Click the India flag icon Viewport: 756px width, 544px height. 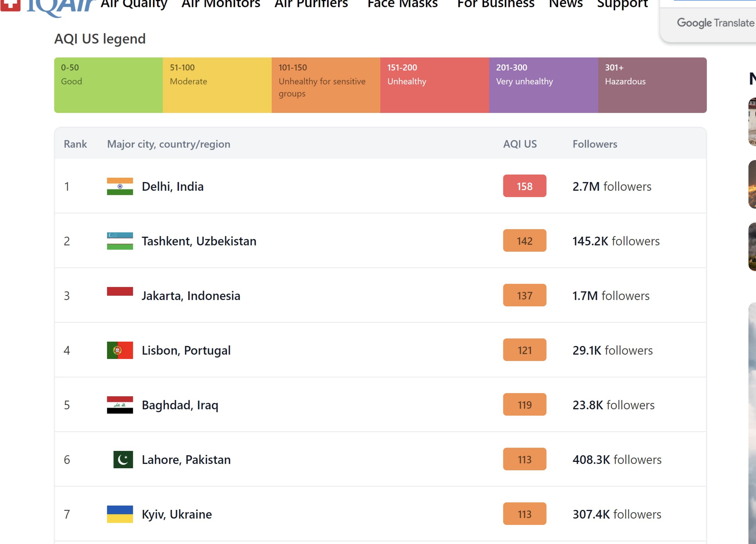coord(120,186)
